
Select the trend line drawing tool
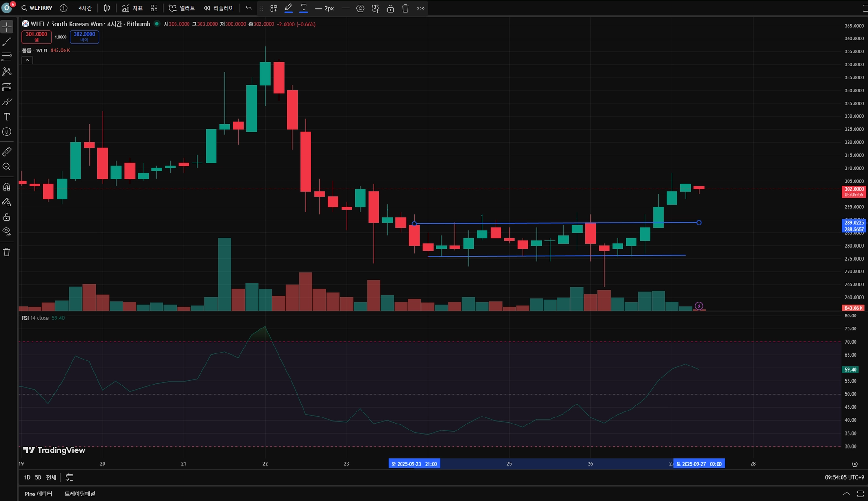(7, 42)
